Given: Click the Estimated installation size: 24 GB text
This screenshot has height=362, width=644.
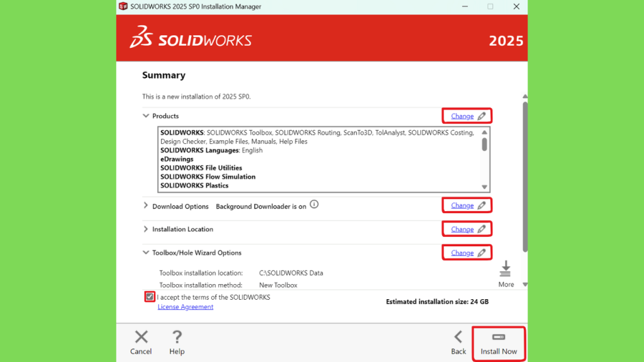Looking at the screenshot, I should coord(438,302).
